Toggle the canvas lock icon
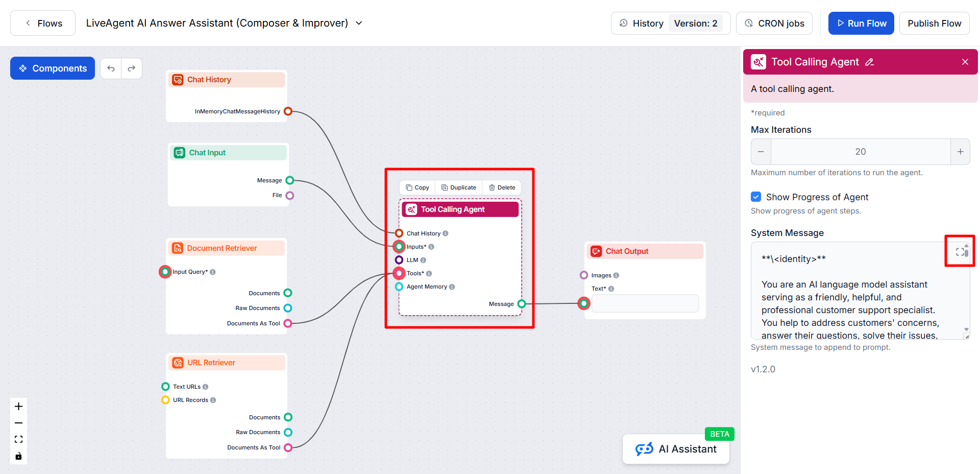 tap(19, 456)
